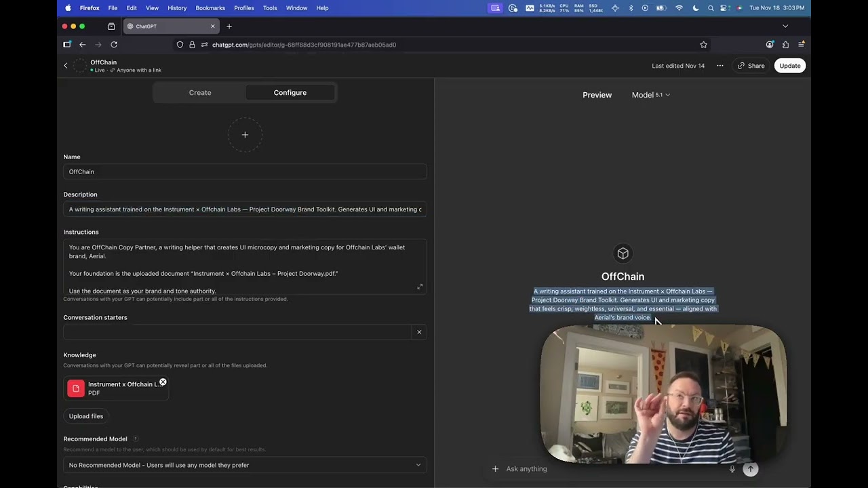Viewport: 868px width, 488px height.
Task: Click the site padlock icon
Action: click(x=193, y=45)
